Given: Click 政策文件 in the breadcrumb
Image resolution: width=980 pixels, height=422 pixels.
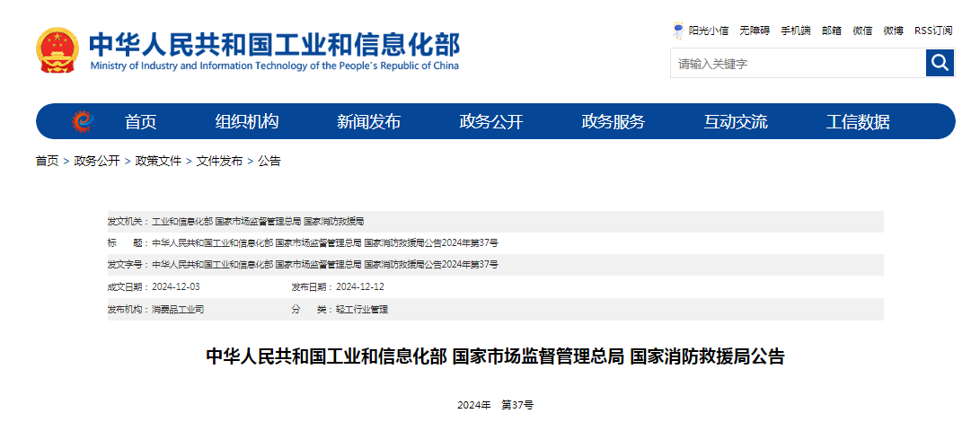Looking at the screenshot, I should click(x=158, y=162).
